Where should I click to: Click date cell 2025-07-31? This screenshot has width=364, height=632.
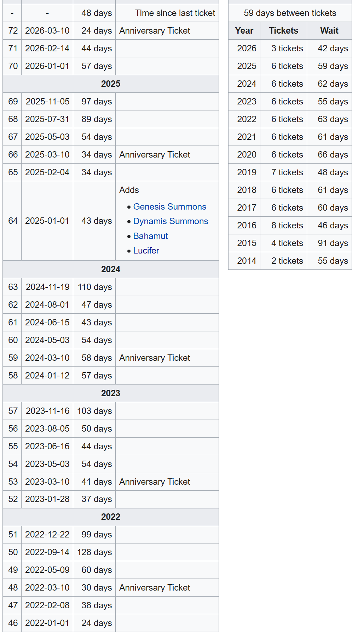pos(47,119)
